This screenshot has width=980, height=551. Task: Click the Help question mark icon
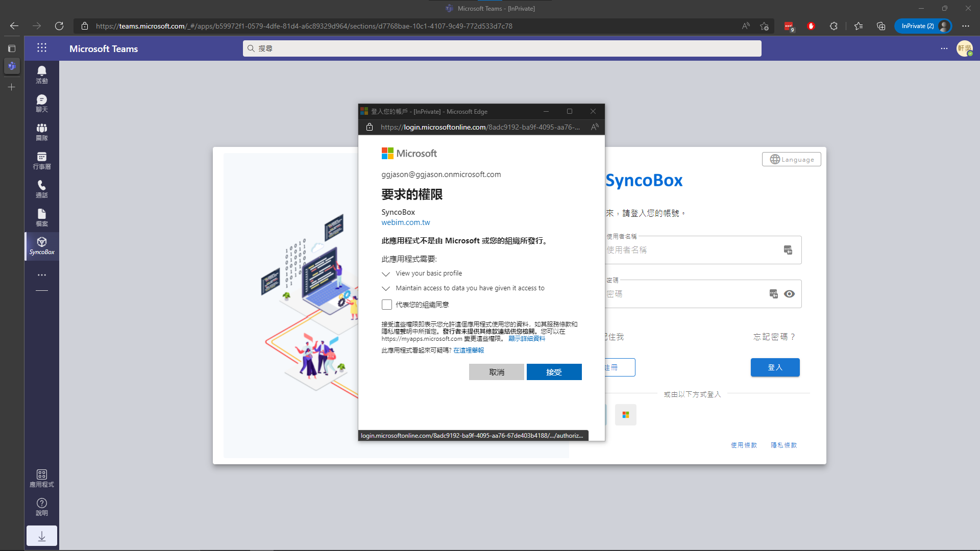(42, 507)
